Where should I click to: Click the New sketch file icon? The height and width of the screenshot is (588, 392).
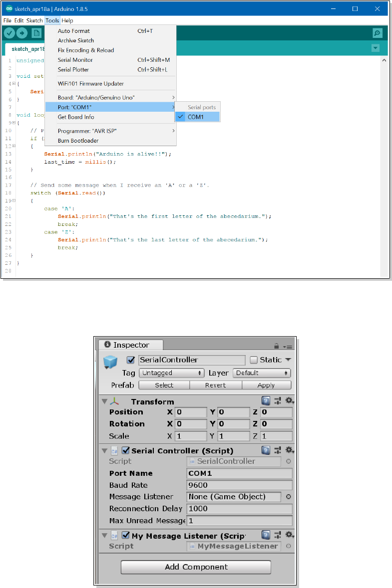[36, 33]
